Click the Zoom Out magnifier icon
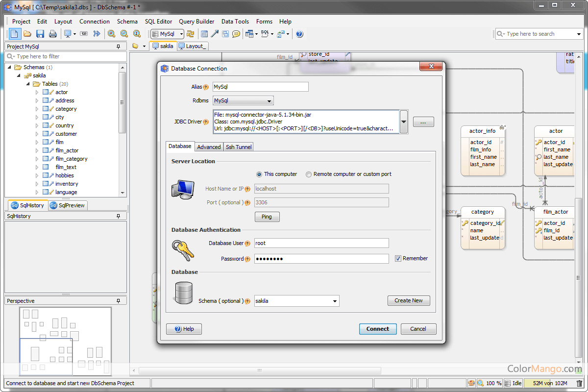 (124, 34)
